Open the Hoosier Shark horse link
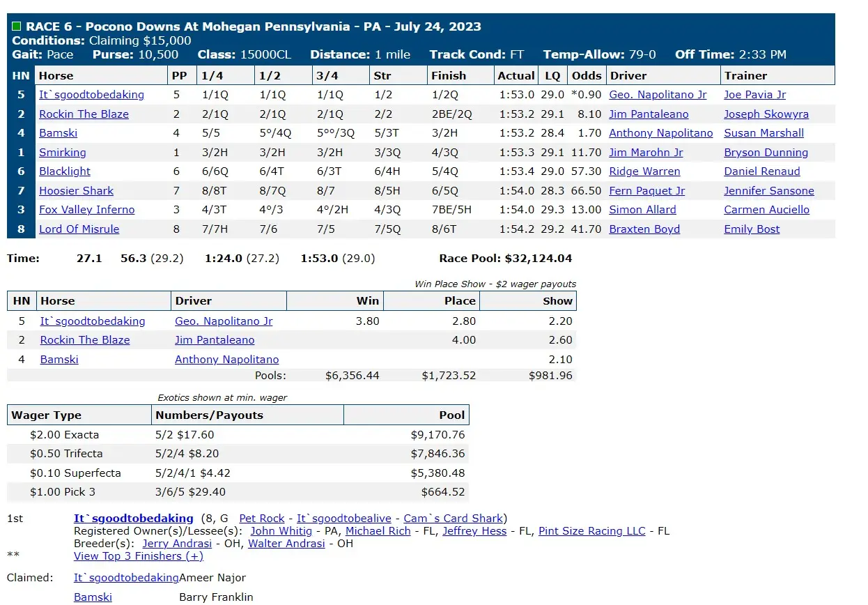 pyautogui.click(x=77, y=191)
